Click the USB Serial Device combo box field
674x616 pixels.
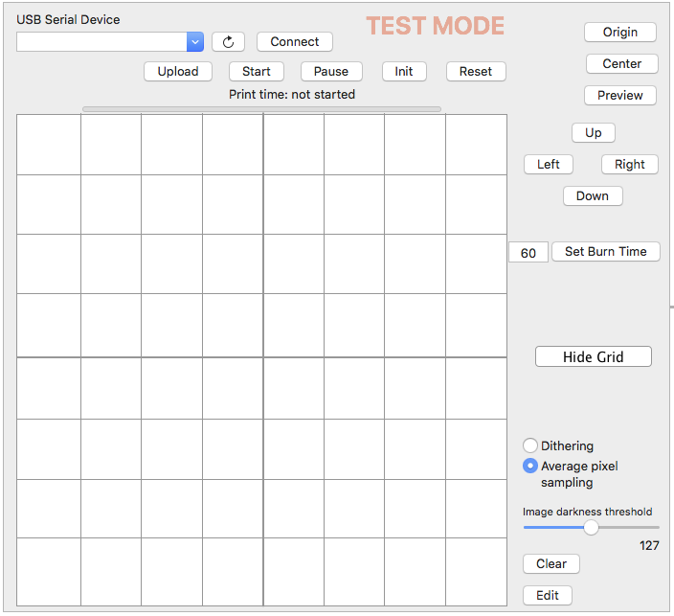[110, 42]
